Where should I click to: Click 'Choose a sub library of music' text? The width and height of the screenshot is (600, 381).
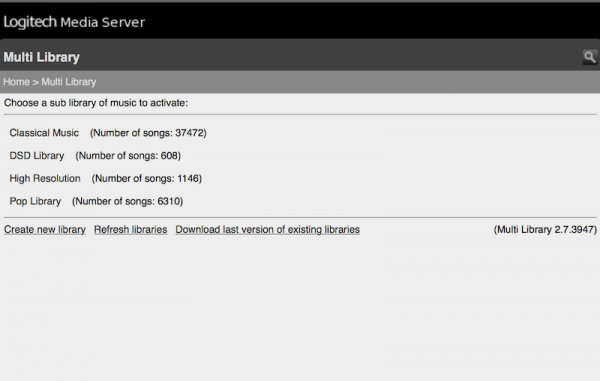[x=96, y=103]
